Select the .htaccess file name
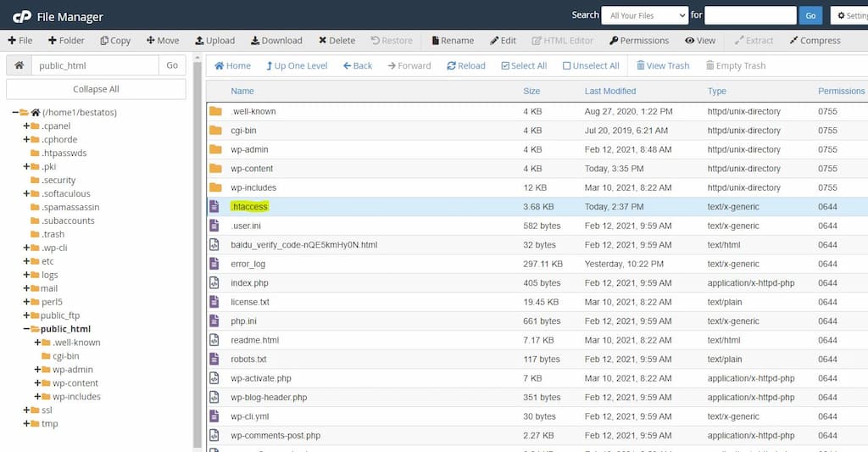The image size is (868, 452). click(x=249, y=207)
